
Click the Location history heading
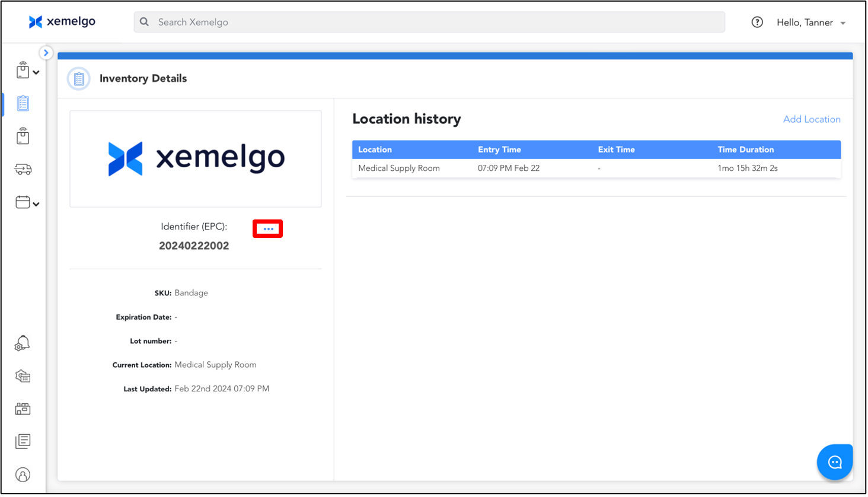pos(407,119)
